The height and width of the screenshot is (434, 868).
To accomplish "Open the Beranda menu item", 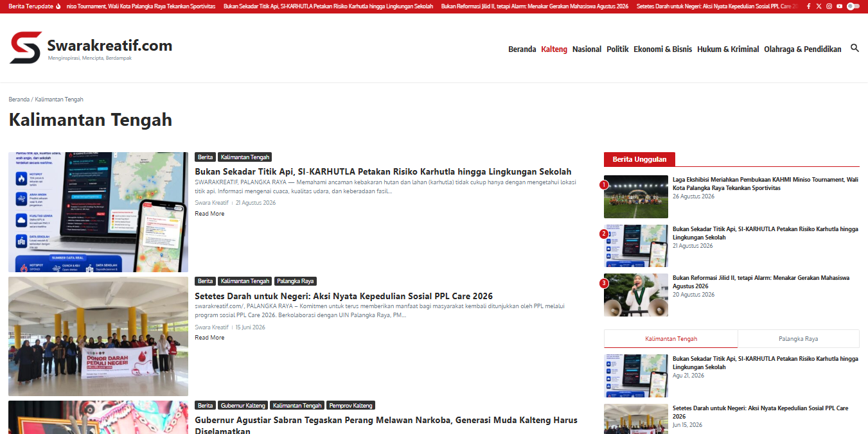I will pos(522,49).
